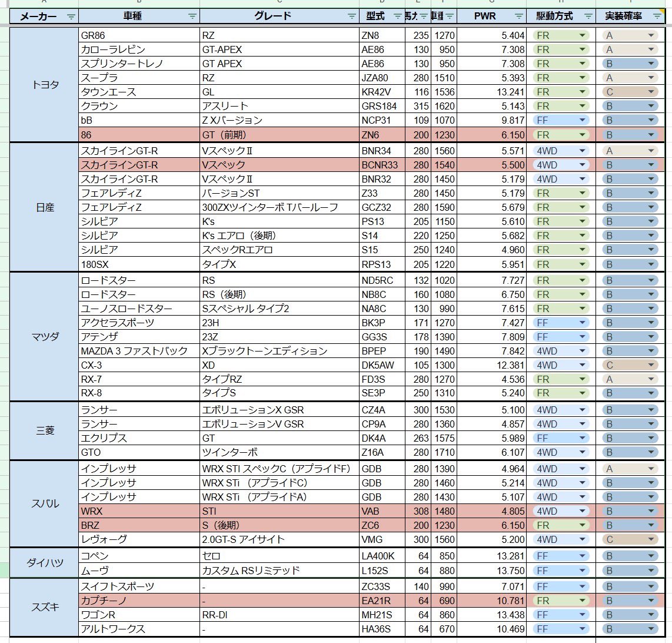Click the カスタム RSリミテッド grade cell
672x643 pixels.
pyautogui.click(x=280, y=571)
